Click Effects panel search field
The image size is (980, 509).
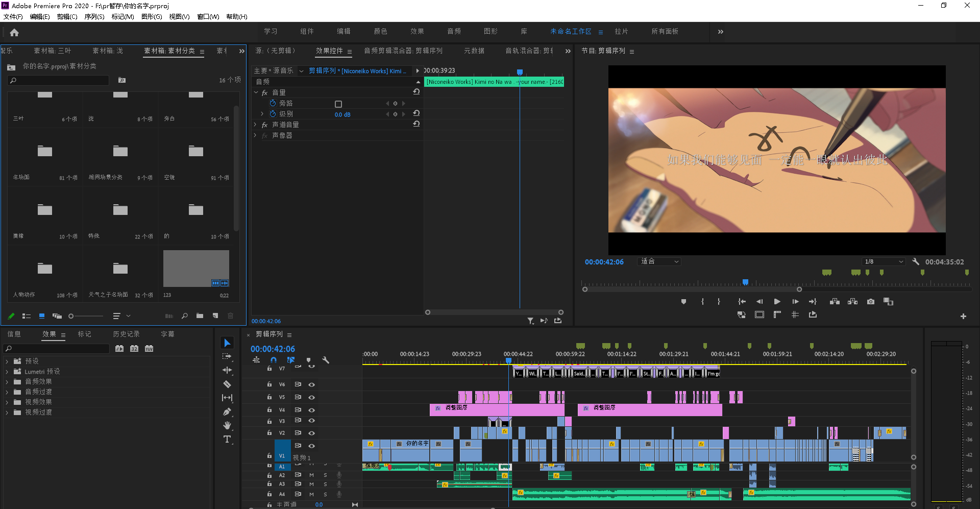pyautogui.click(x=56, y=349)
